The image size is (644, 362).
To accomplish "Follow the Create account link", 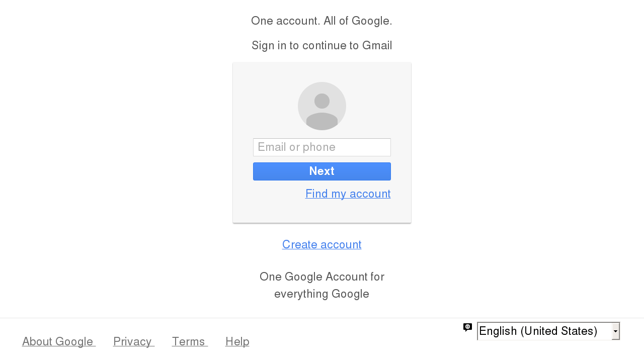I will click(x=322, y=244).
